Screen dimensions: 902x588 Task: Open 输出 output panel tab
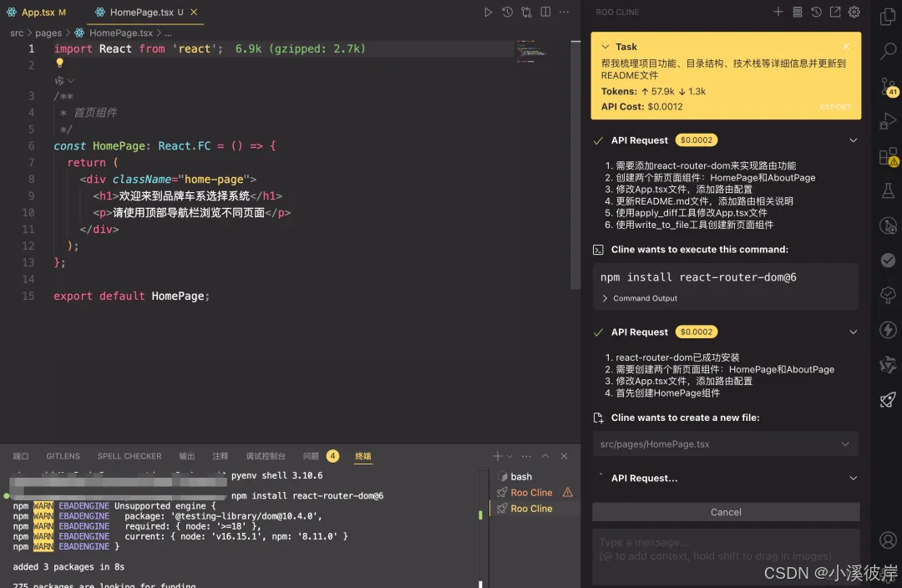(186, 456)
